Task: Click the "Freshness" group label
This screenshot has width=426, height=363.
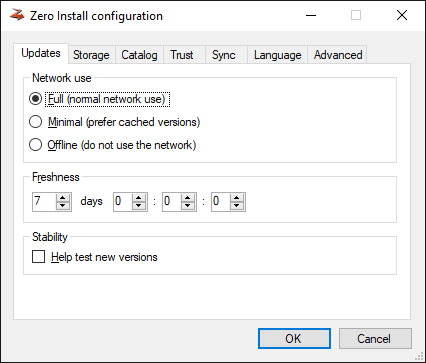Action: coord(56,177)
